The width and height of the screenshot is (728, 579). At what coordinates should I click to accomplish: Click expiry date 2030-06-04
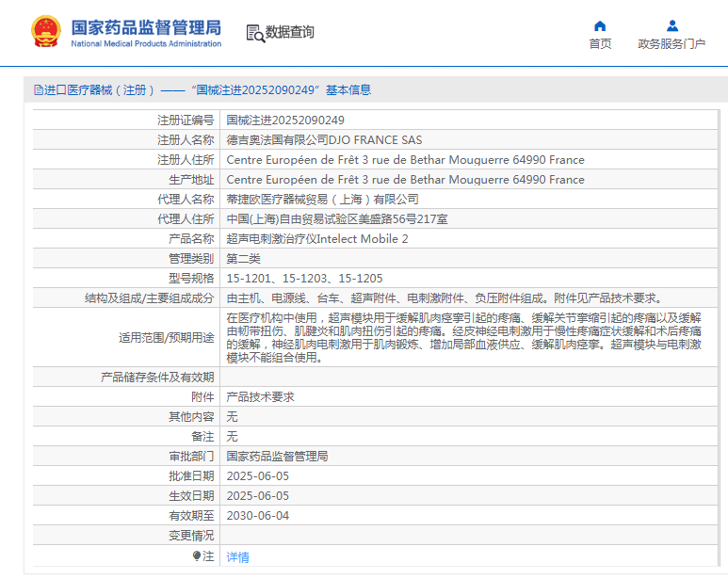click(x=258, y=515)
